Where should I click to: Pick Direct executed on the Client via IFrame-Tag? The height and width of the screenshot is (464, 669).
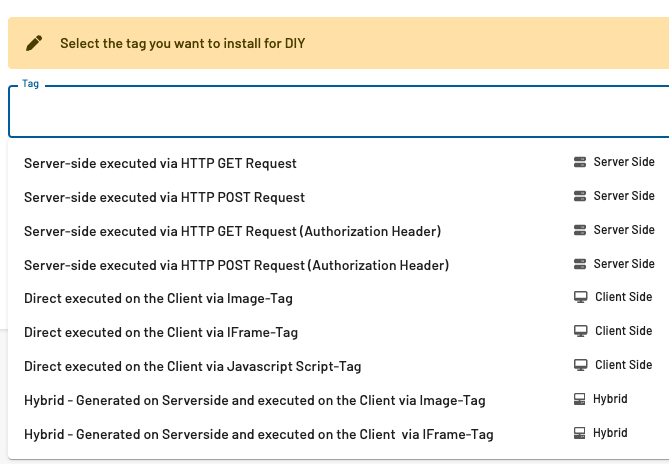[339, 332]
